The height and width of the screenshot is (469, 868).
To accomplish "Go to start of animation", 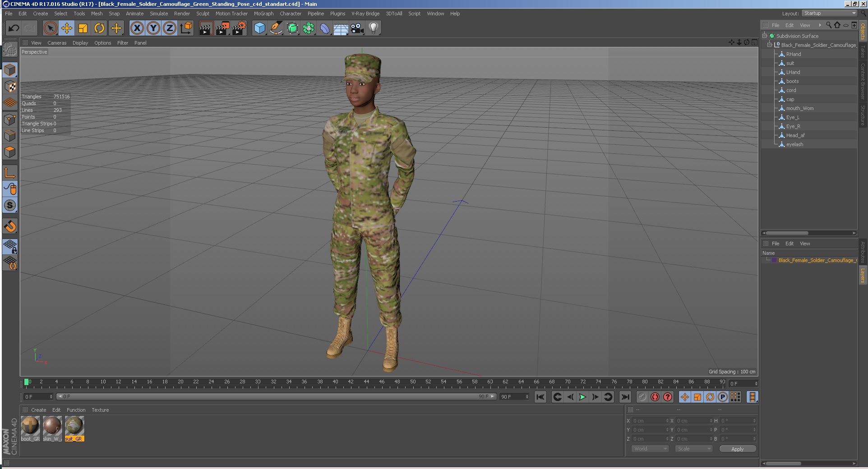I will coord(540,397).
